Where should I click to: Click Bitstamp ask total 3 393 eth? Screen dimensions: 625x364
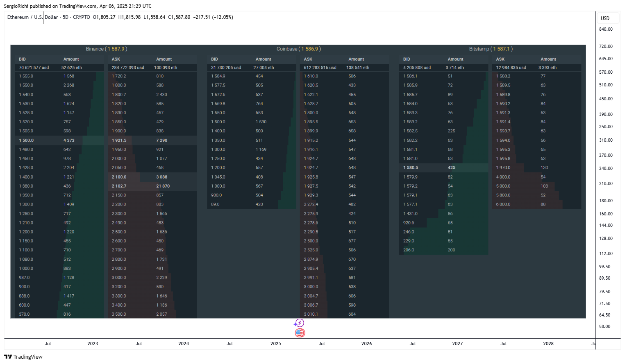[x=548, y=68]
